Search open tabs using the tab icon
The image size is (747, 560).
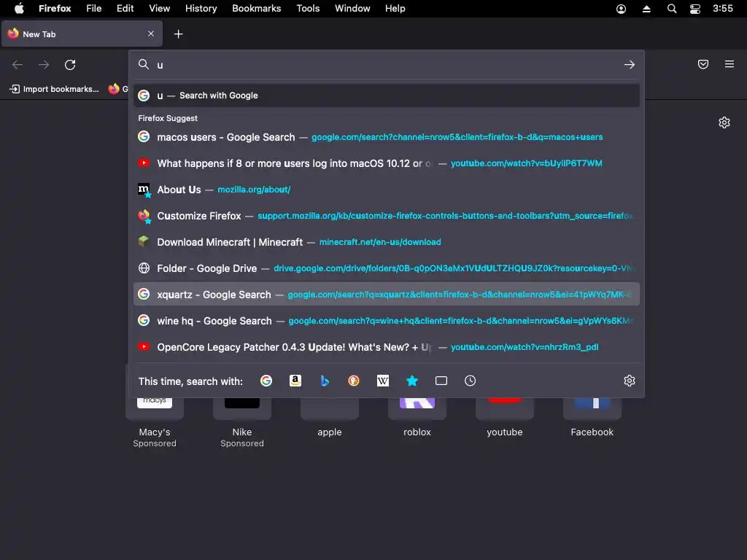[x=441, y=381]
